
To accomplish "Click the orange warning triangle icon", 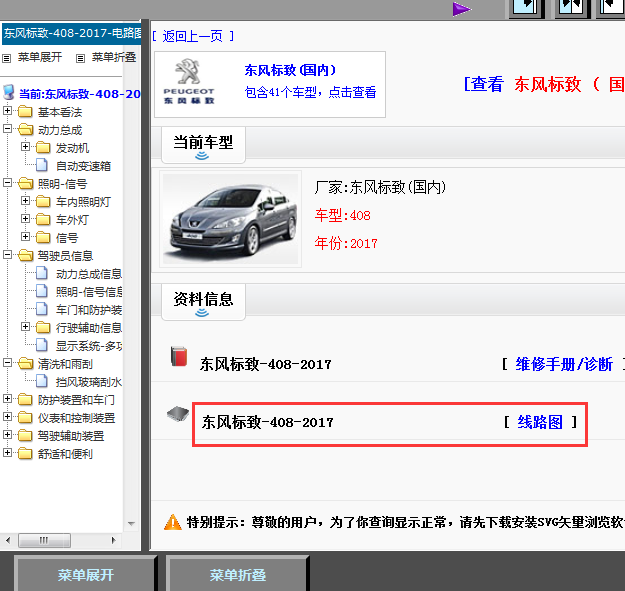I will tap(173, 522).
